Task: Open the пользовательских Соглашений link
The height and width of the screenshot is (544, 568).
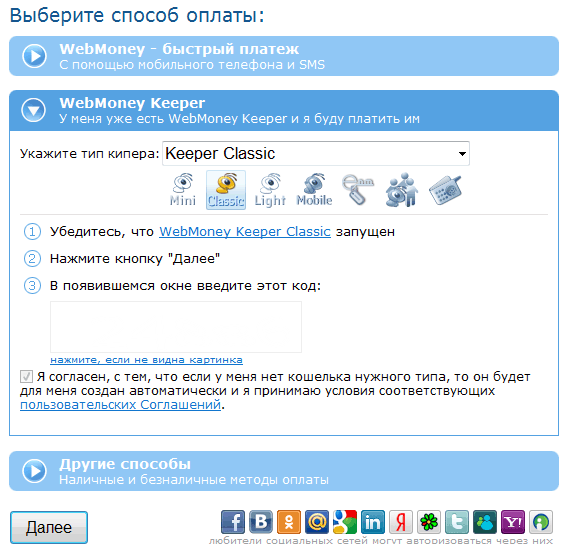Action: coord(120,405)
